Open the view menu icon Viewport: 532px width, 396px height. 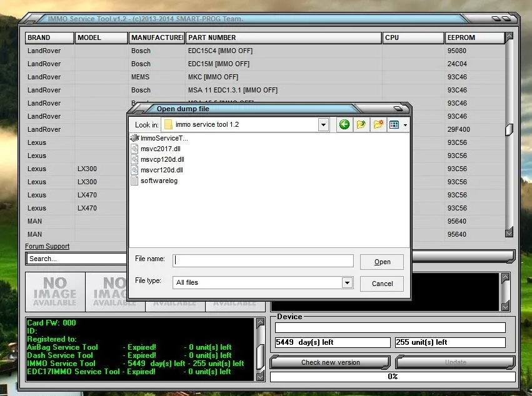[x=394, y=124]
